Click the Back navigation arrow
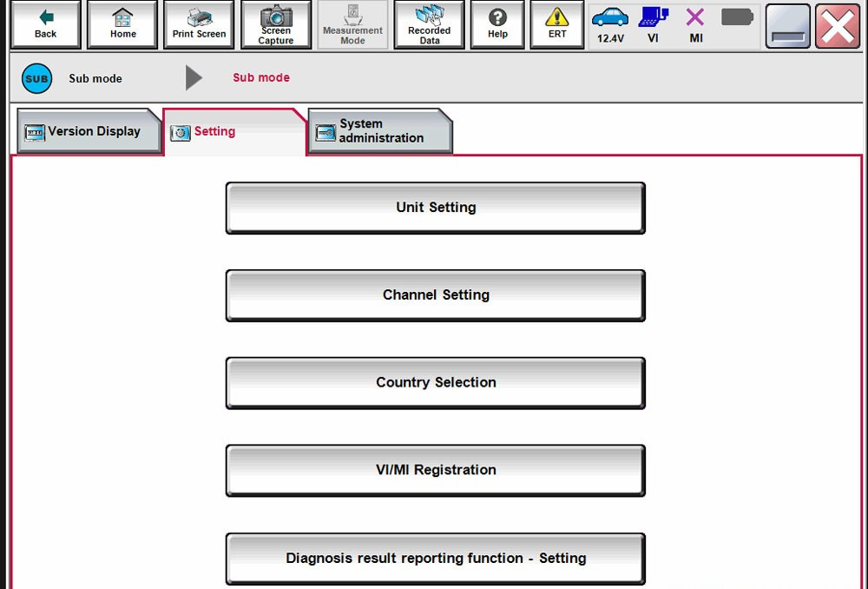The image size is (868, 589). 45,23
